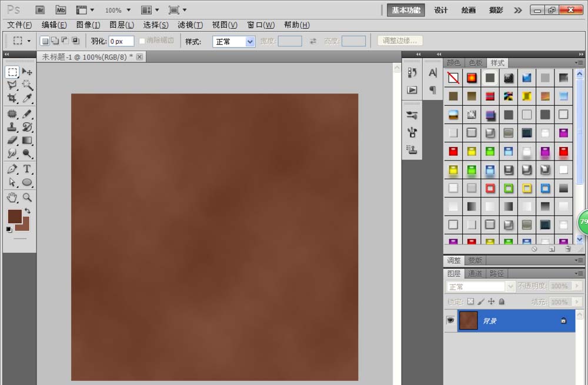Open the foreground color swatch
The height and width of the screenshot is (385, 588).
[14, 216]
